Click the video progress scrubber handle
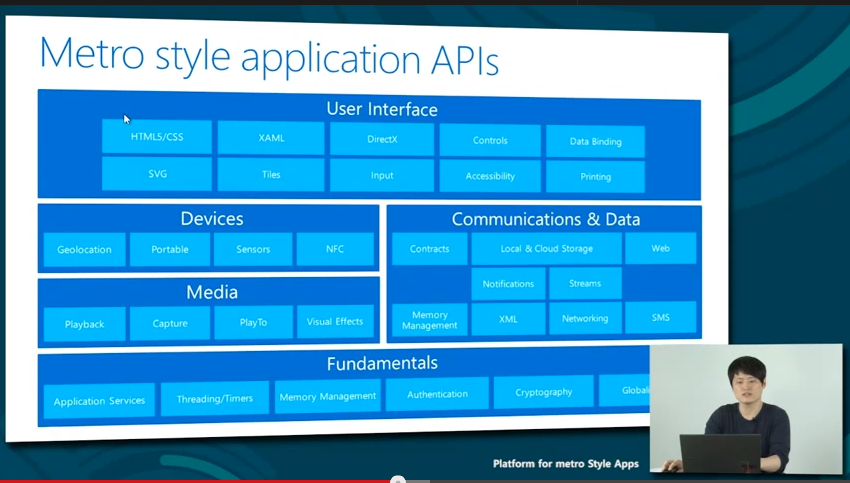 tap(397, 480)
